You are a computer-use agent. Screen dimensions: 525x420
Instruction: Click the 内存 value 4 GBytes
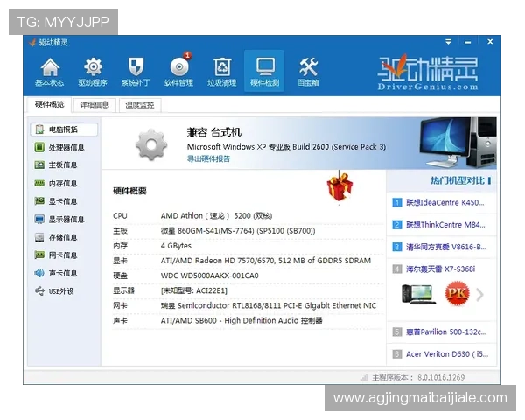pyautogui.click(x=176, y=246)
